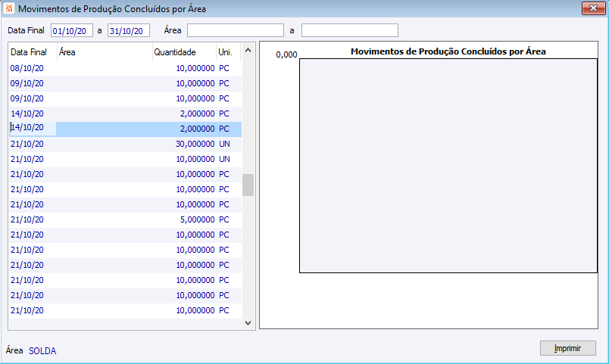Select the 08/10/20 row

point(125,68)
